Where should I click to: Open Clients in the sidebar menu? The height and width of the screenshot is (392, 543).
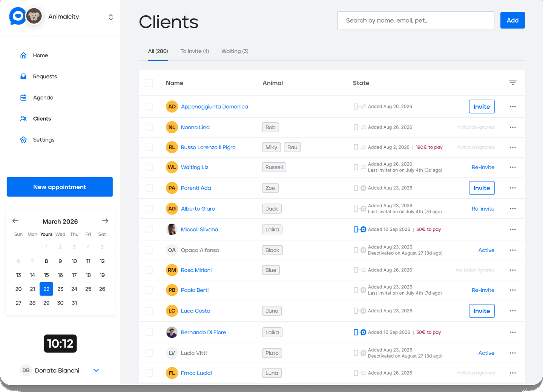[x=42, y=119]
